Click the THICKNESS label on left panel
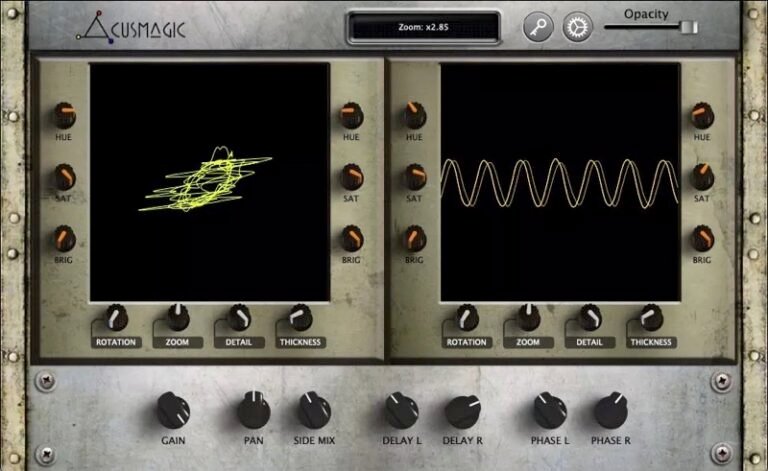This screenshot has width=768, height=471. click(300, 342)
